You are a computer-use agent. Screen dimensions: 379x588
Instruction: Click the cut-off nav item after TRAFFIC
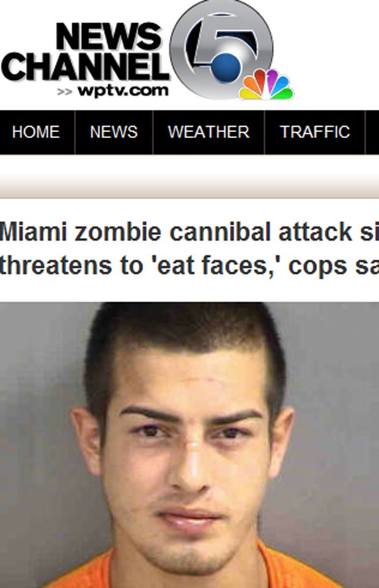tap(372, 132)
